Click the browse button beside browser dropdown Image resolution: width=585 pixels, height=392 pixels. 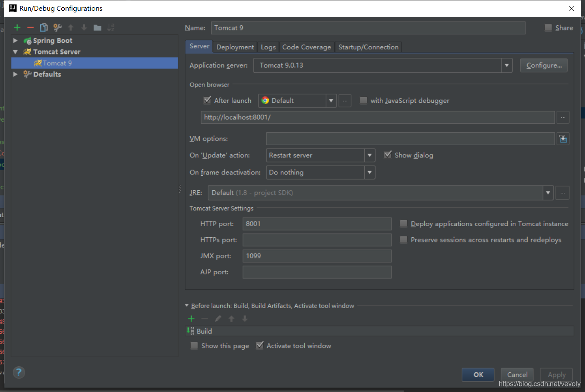[345, 101]
